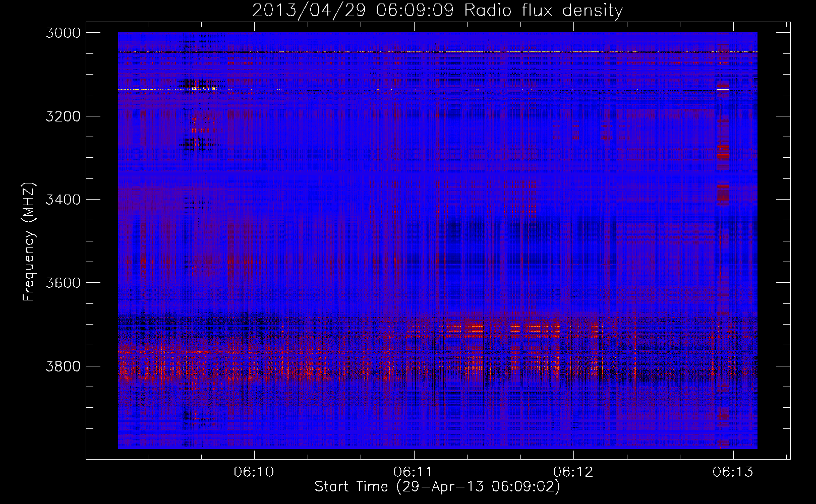The image size is (816, 504).
Task: Click the '3200' frequency axis label
Action: 63,116
